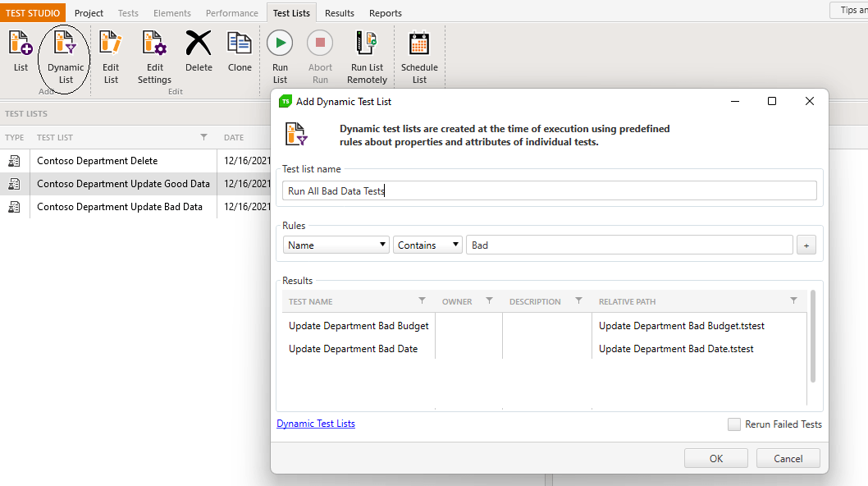Click the Delete X icon
Screen dimensions: 868x486
(199, 43)
